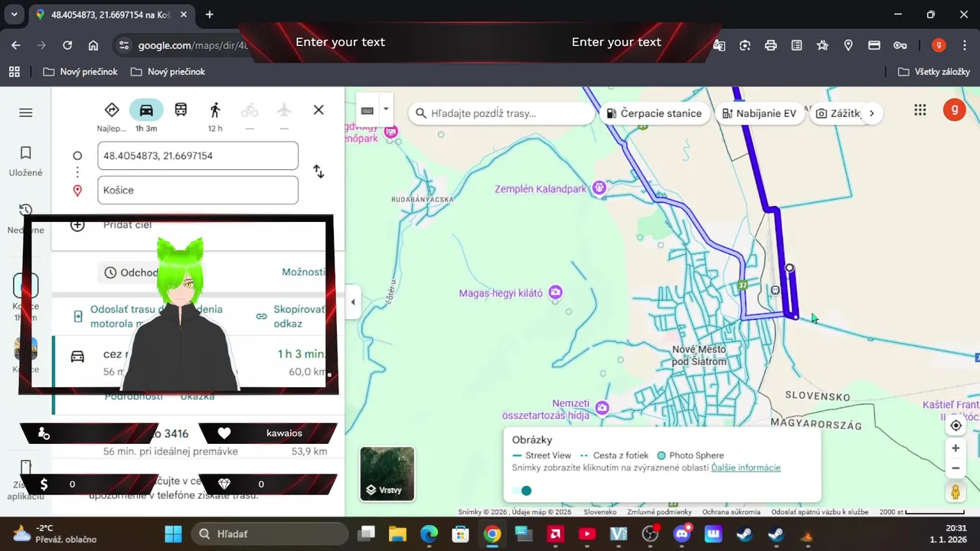Open Uložené saved places
Image resolution: width=980 pixels, height=551 pixels.
26,161
